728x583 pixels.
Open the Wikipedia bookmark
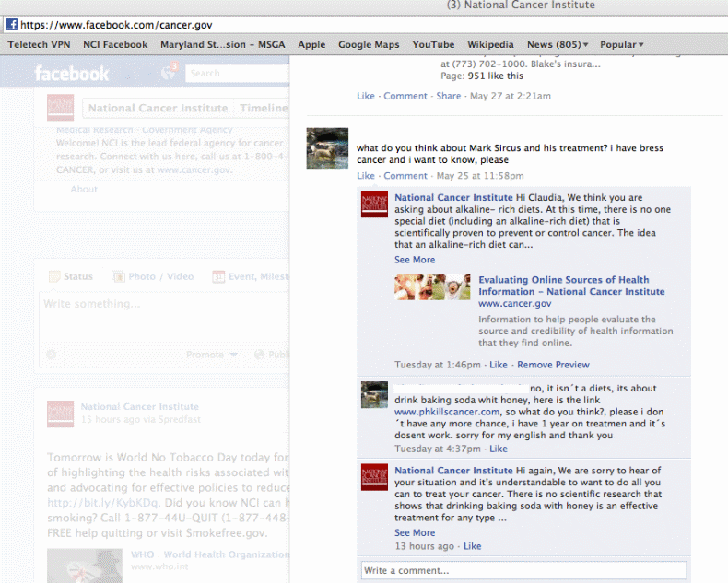490,44
